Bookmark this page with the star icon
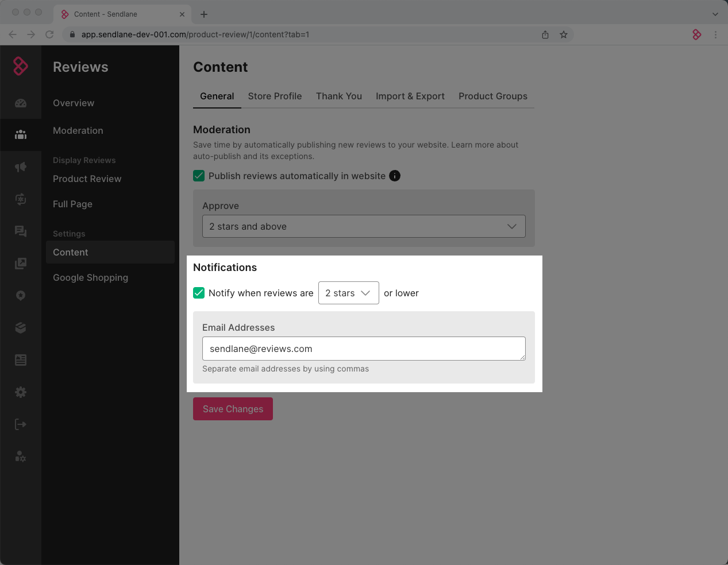Viewport: 728px width, 565px height. [564, 34]
